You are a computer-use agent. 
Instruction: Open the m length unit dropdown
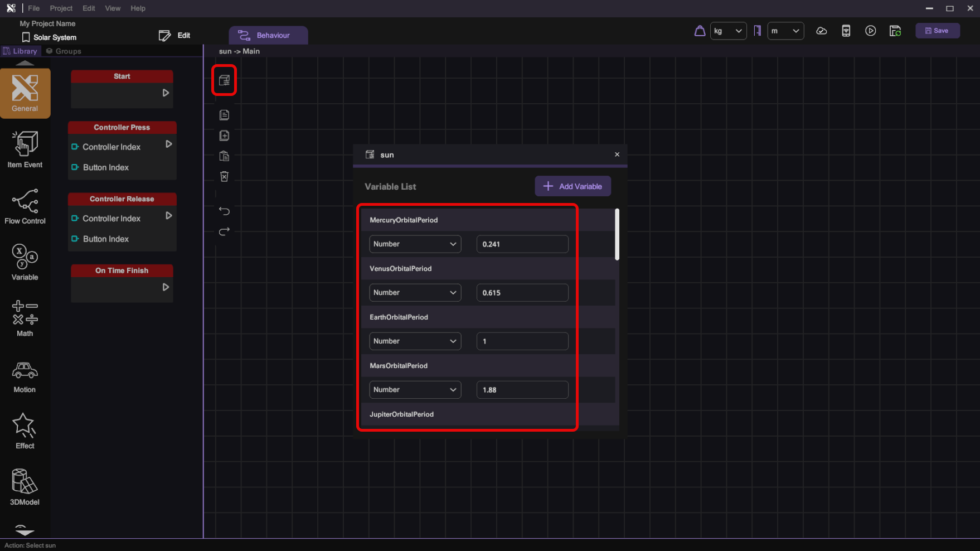point(786,31)
